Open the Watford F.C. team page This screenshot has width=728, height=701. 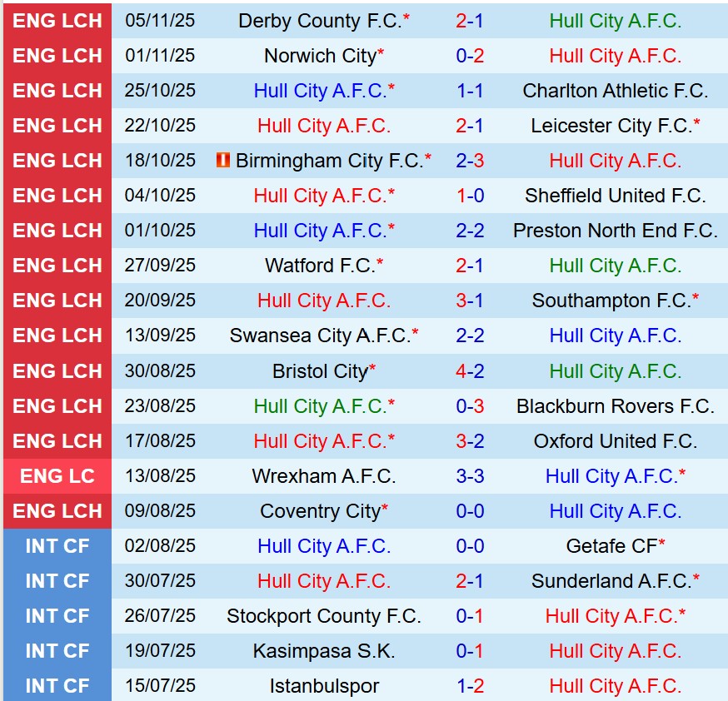320,266
